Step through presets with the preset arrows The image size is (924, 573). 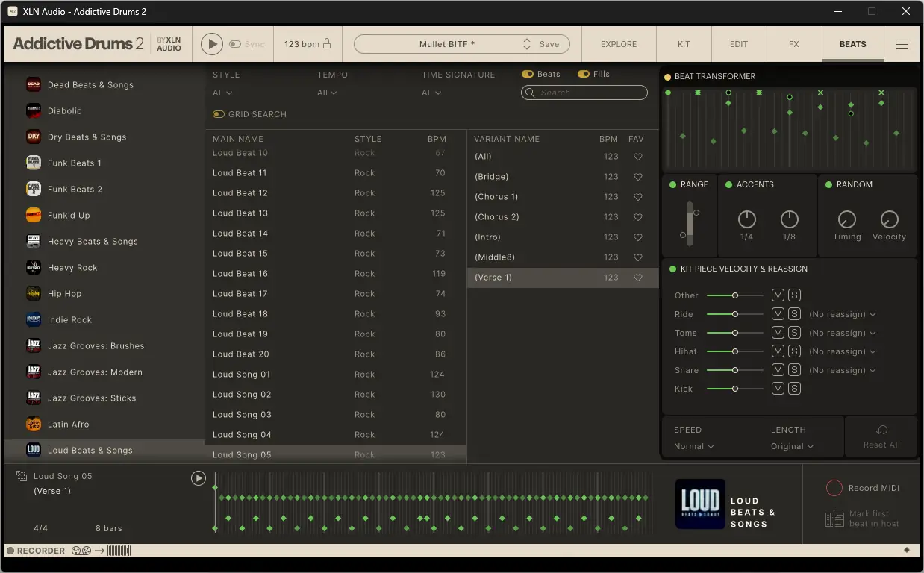(527, 44)
